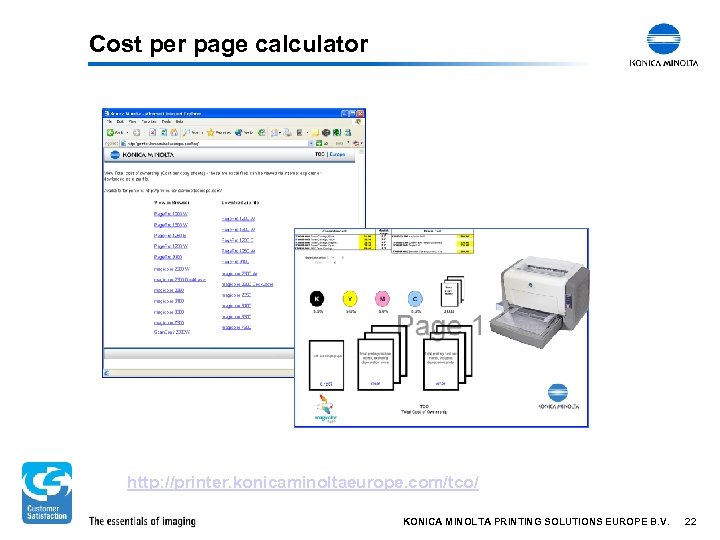The image size is (720, 540).
Task: Open the View menu in Internet Explorer
Action: pyautogui.click(x=132, y=122)
